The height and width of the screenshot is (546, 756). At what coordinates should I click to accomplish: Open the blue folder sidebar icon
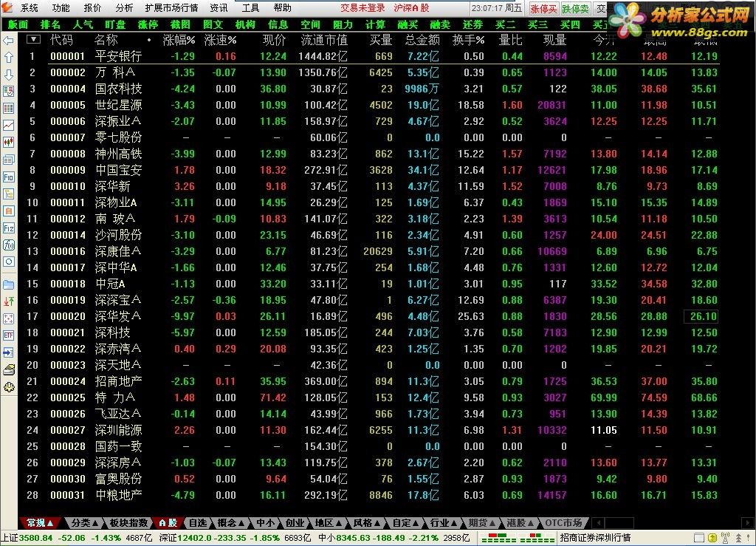click(8, 284)
